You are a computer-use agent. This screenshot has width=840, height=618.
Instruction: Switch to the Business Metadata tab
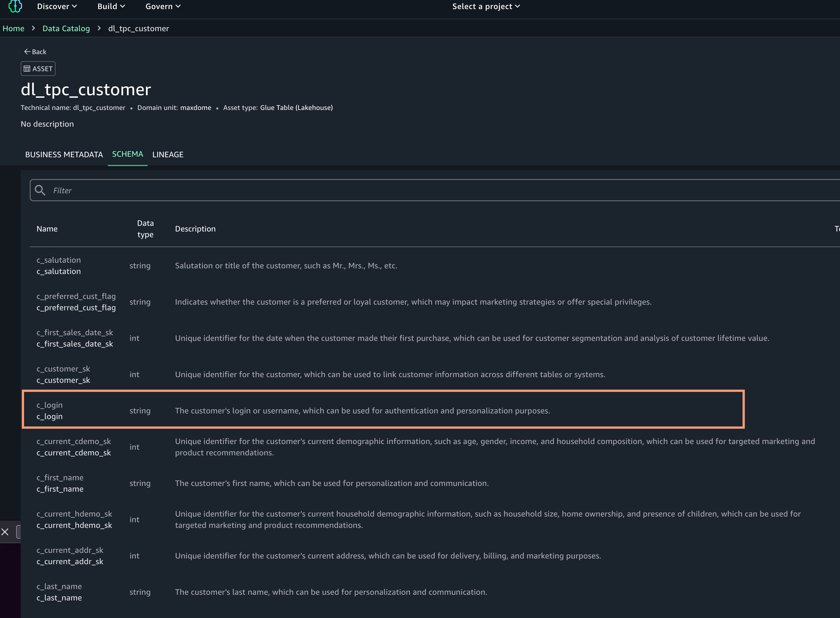tap(64, 154)
